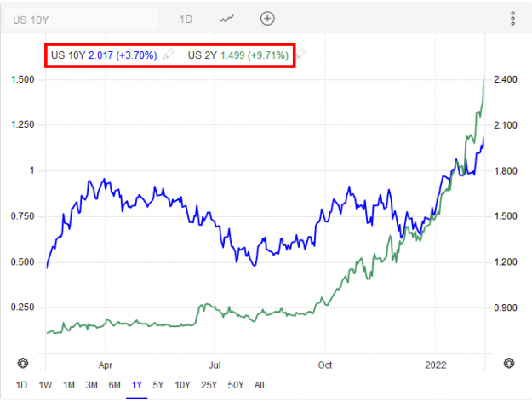Select the 25Y time range
This screenshot has height=402, width=532.
(x=209, y=385)
